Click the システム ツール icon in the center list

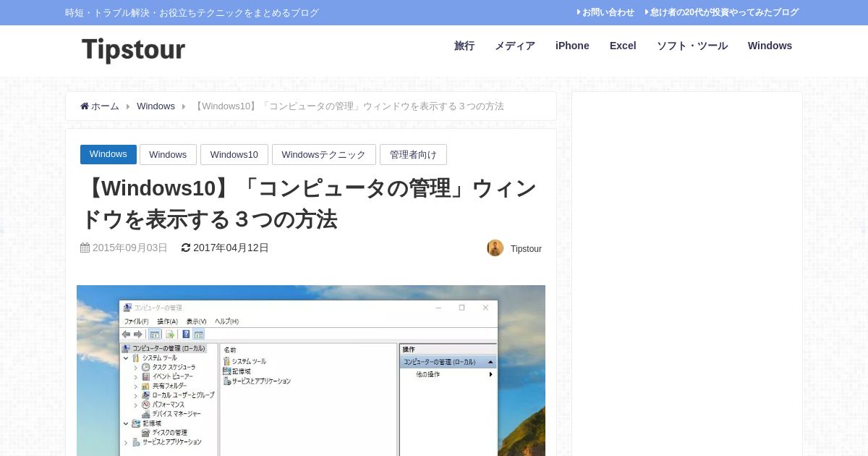click(226, 361)
